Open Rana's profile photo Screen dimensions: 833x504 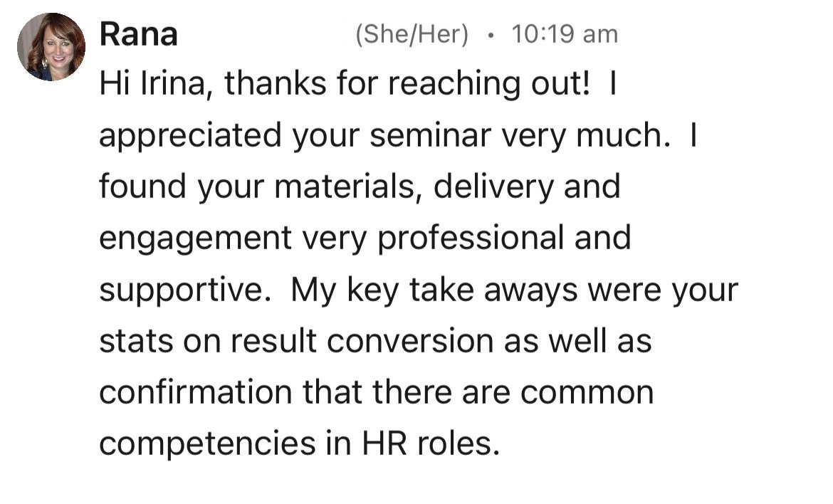[51, 47]
